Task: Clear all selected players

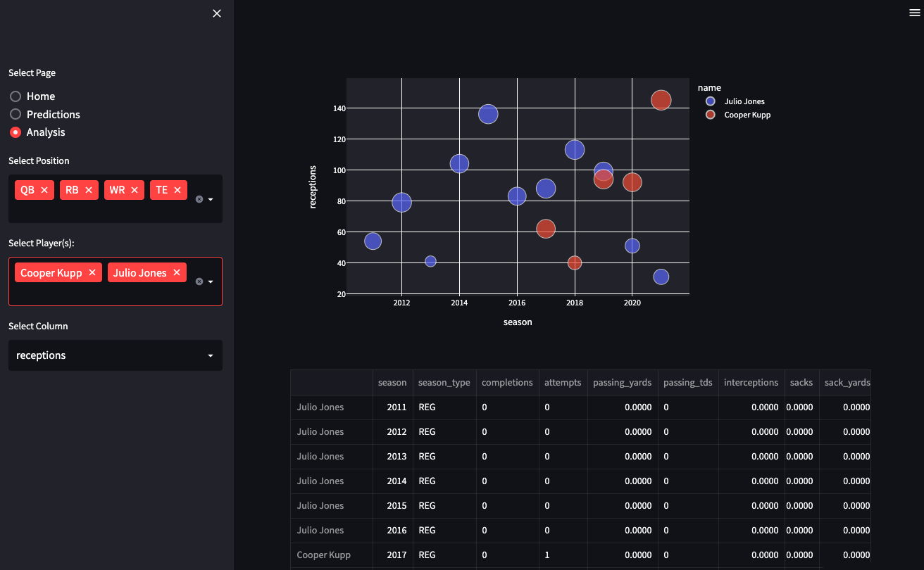Action: 199,281
